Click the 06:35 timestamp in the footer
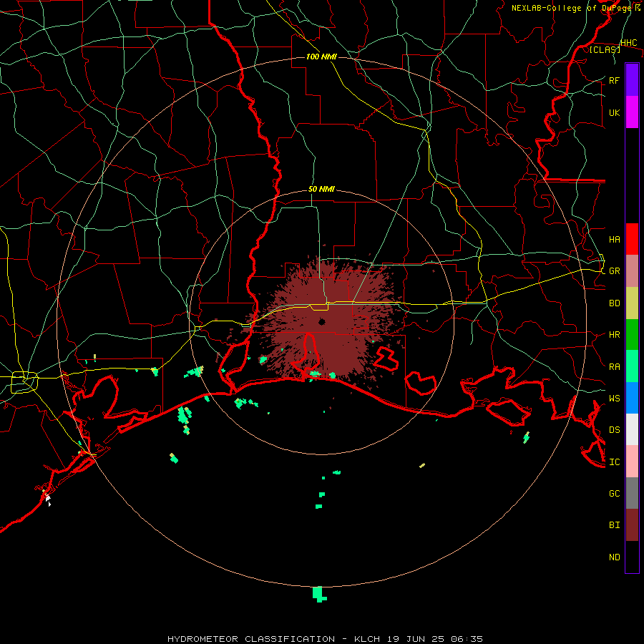 tap(467, 639)
